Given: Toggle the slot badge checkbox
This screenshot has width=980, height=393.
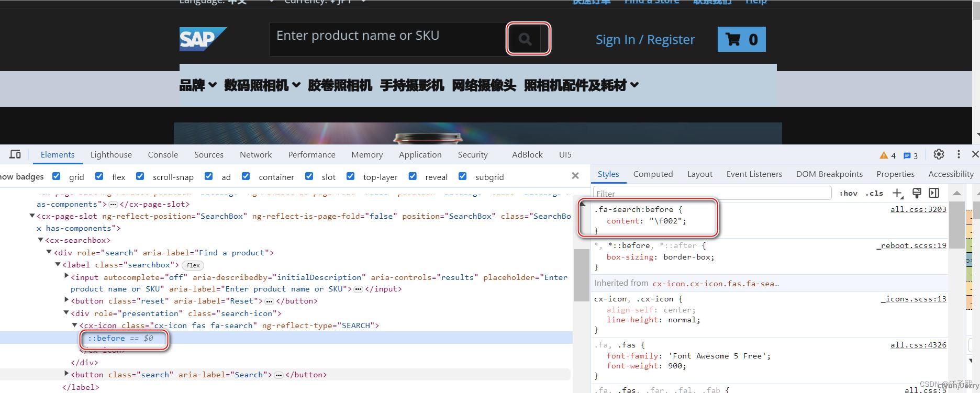Looking at the screenshot, I should pos(309,176).
